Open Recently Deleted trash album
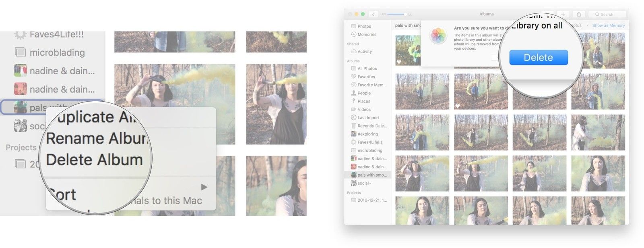The height and width of the screenshot is (248, 644). (x=372, y=126)
